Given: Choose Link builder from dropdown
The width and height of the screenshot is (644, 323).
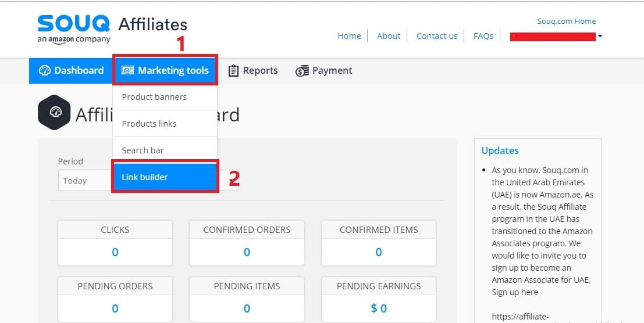Looking at the screenshot, I should (x=165, y=177).
